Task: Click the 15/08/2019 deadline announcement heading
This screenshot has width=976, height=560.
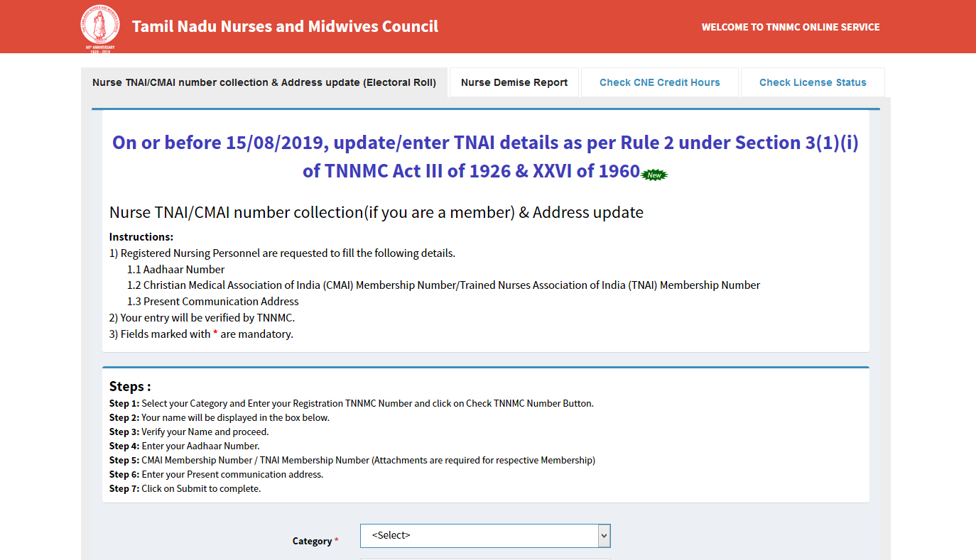Action: coord(485,156)
